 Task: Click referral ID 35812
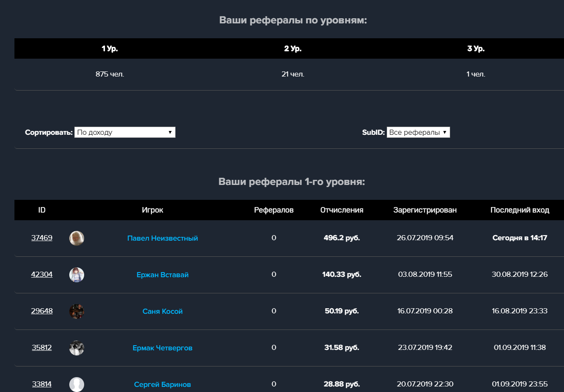(x=42, y=347)
